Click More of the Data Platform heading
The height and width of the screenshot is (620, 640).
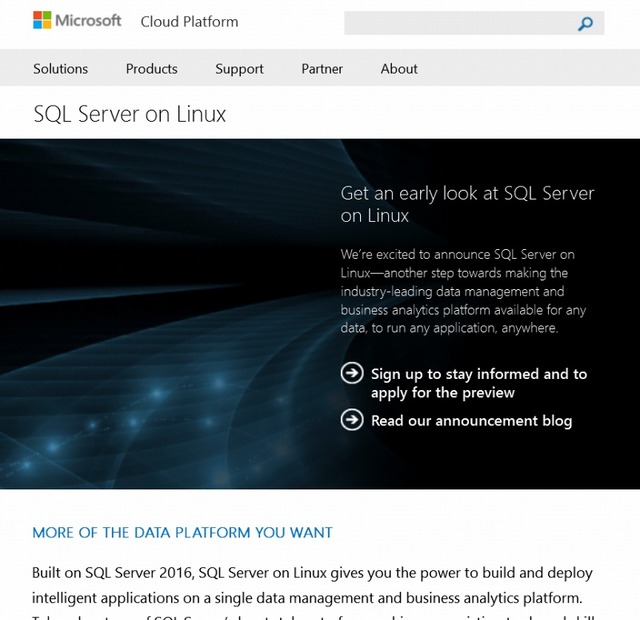[182, 532]
